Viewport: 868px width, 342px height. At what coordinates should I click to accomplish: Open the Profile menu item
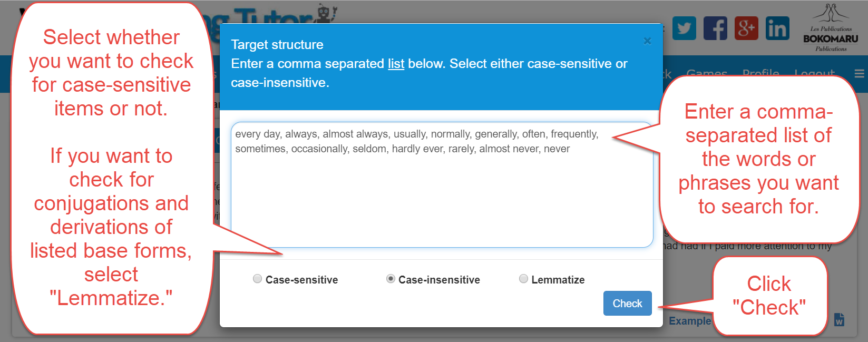point(760,73)
